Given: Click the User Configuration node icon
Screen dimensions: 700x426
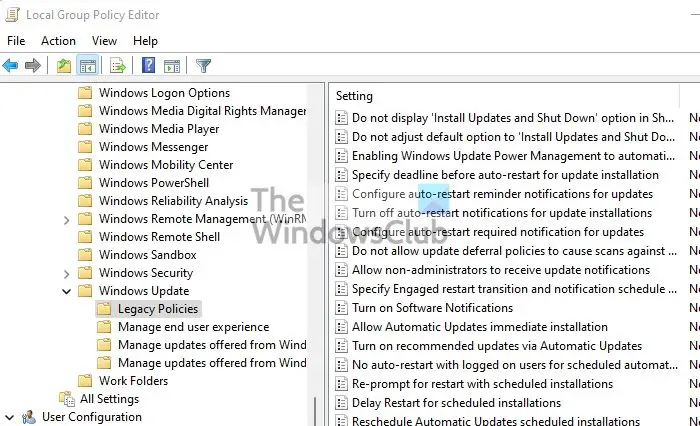Looking at the screenshot, I should [x=29, y=417].
